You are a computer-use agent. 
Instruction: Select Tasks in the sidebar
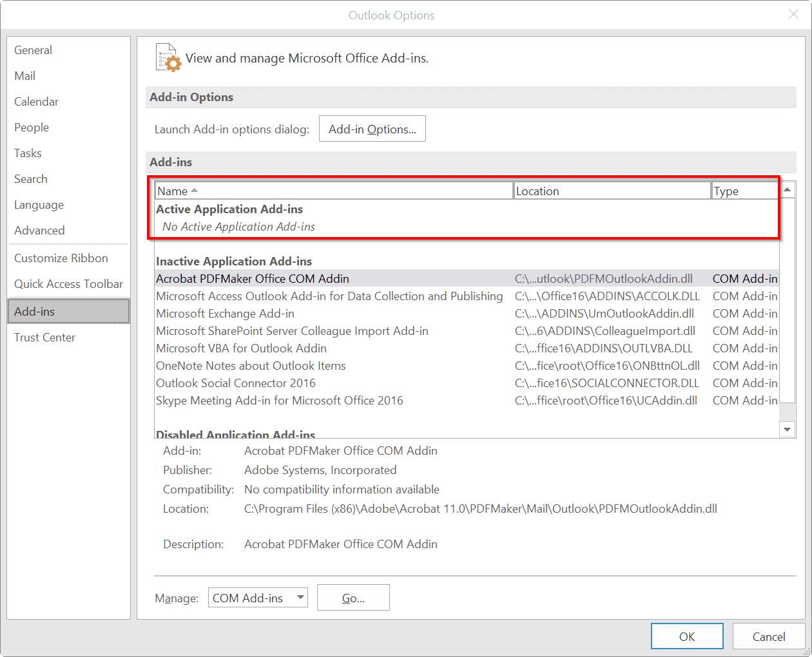[x=68, y=153]
